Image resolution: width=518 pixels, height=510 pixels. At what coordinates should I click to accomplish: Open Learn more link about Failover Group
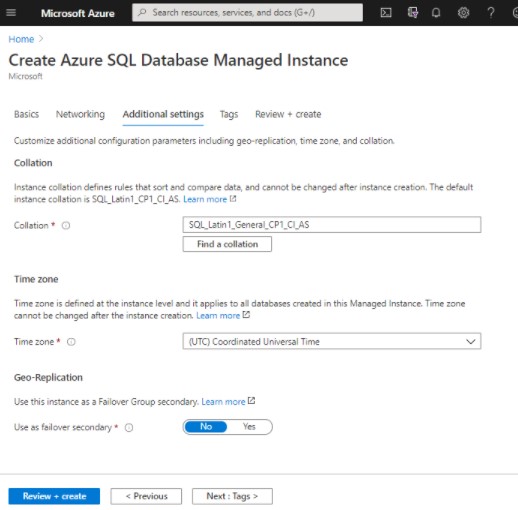pos(223,402)
